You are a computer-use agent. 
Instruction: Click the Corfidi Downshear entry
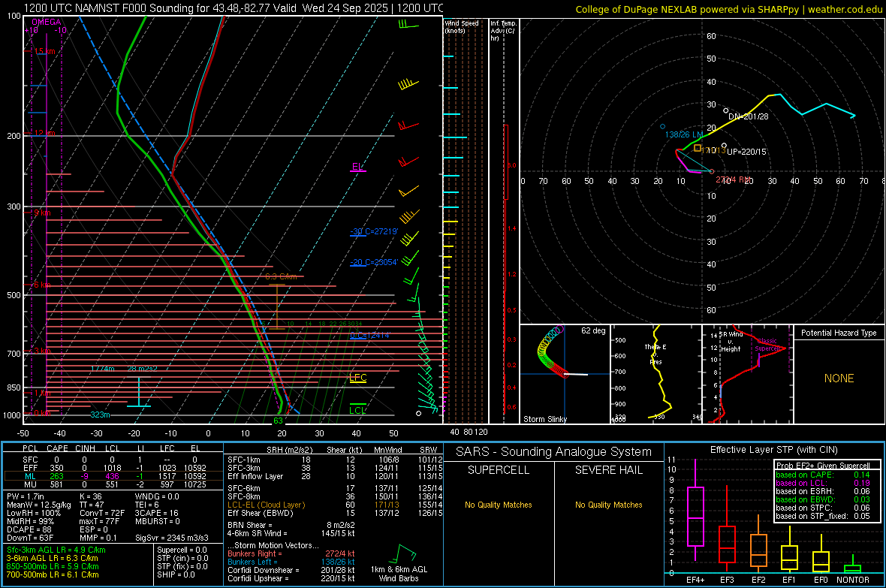[291, 570]
